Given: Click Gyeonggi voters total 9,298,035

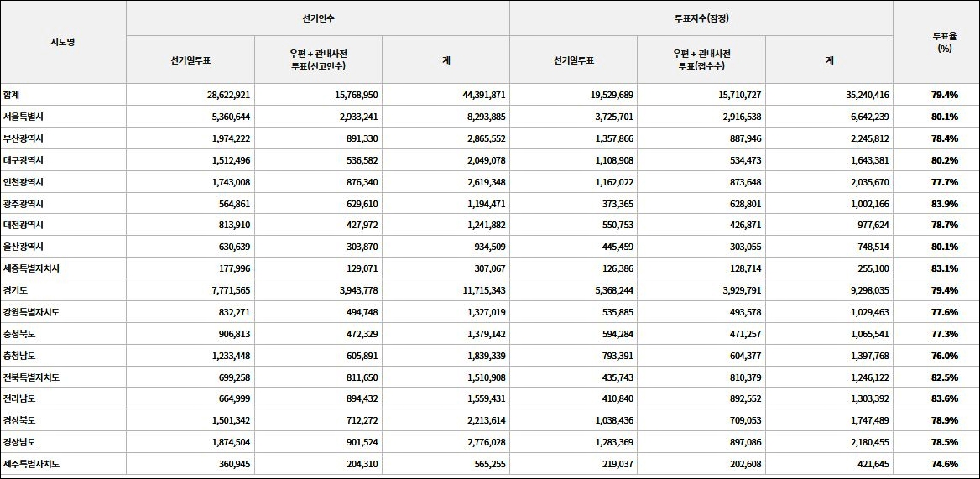Looking at the screenshot, I should click(871, 290).
